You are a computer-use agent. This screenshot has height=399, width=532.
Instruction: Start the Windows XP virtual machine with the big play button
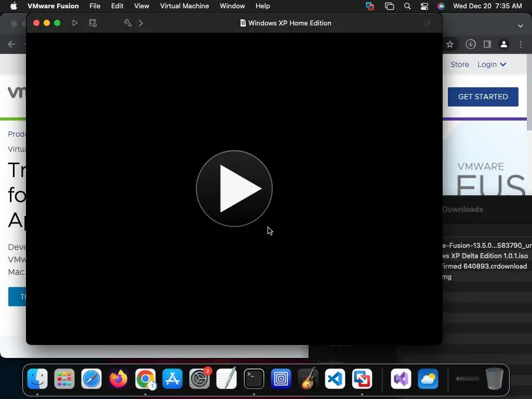[234, 189]
